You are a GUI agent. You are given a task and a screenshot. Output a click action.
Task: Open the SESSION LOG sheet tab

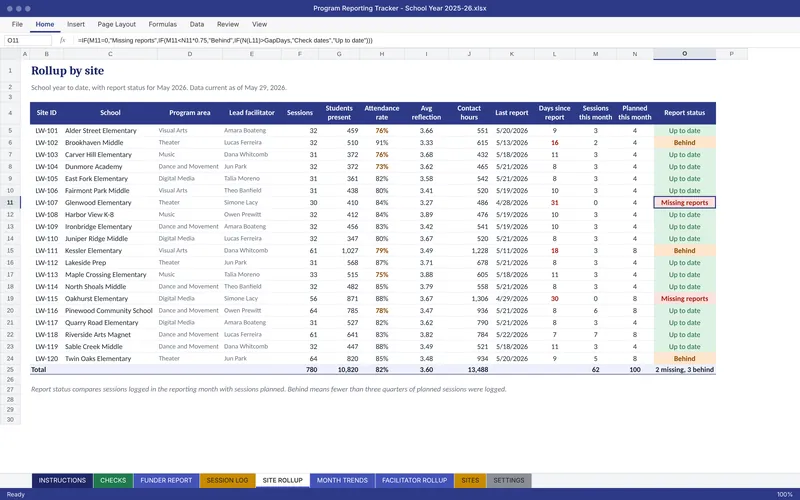[227, 481]
